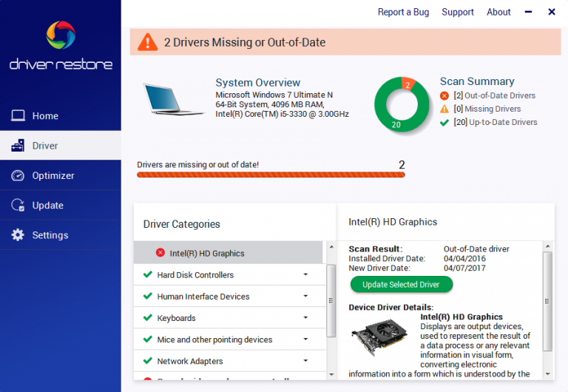
Task: Expand the Network Adapters arrow
Action: (305, 361)
